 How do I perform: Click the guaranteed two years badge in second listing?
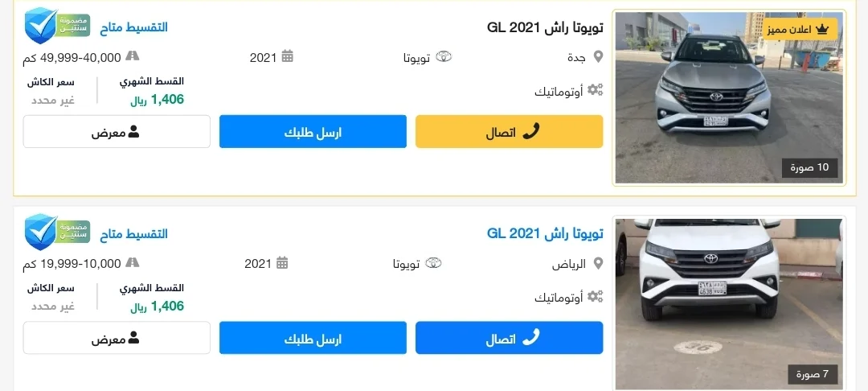(57, 232)
